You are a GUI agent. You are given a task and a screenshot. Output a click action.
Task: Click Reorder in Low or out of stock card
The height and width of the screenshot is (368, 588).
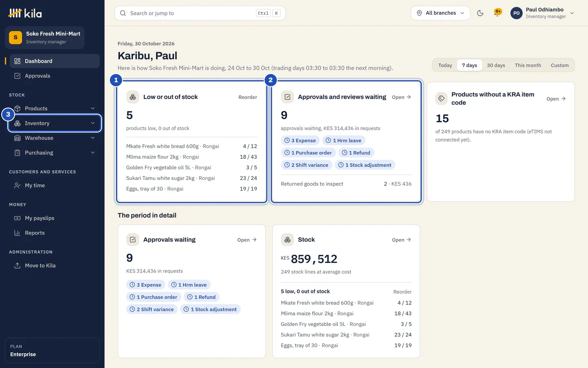click(x=248, y=97)
